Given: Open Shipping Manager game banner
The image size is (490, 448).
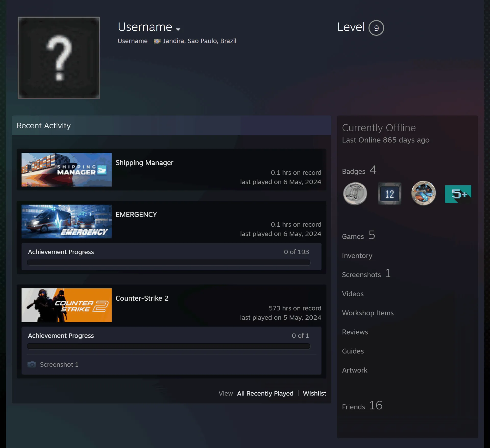Looking at the screenshot, I should [x=67, y=170].
